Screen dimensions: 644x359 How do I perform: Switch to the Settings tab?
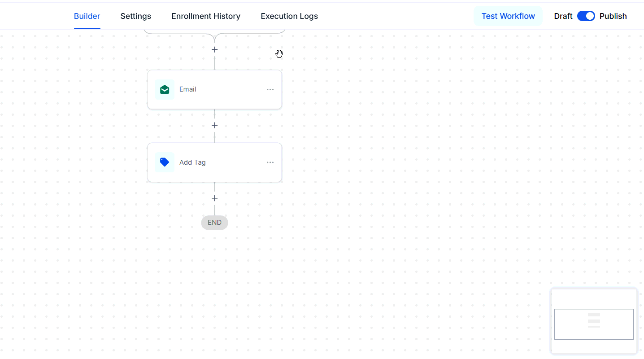pyautogui.click(x=135, y=16)
